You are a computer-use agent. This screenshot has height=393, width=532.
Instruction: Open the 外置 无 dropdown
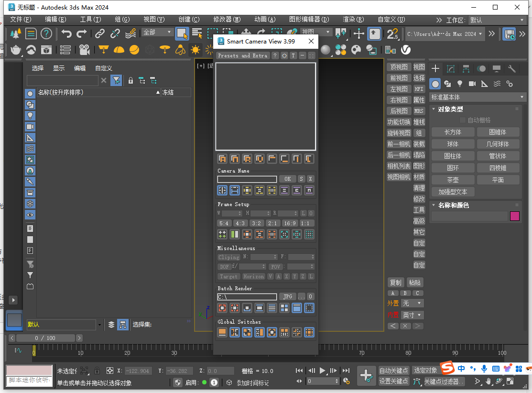[x=412, y=304]
